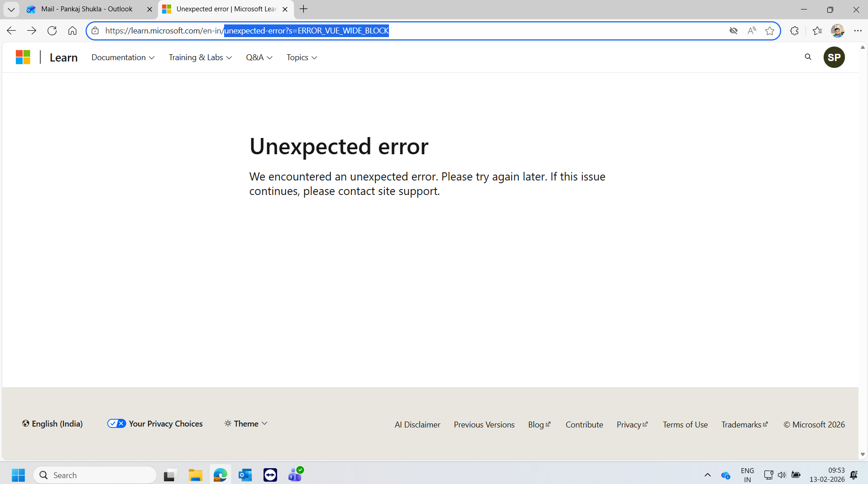Image resolution: width=868 pixels, height=484 pixels.
Task: Open the Trademarks footer link
Action: click(745, 425)
